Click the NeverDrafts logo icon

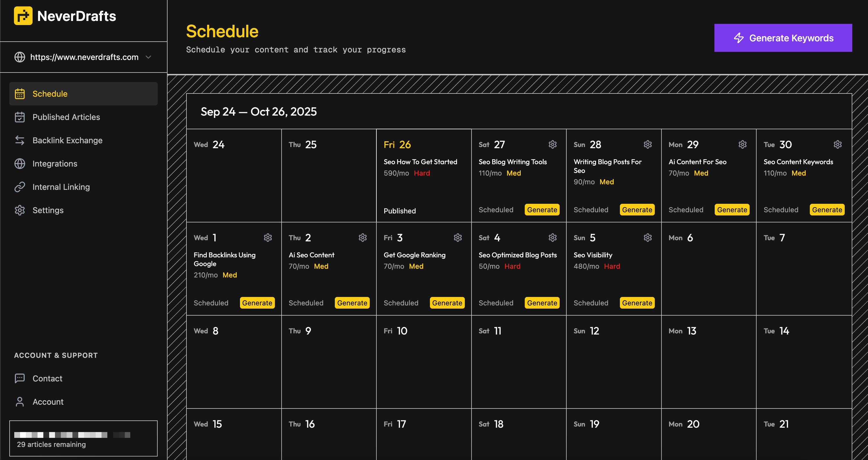[x=23, y=16]
